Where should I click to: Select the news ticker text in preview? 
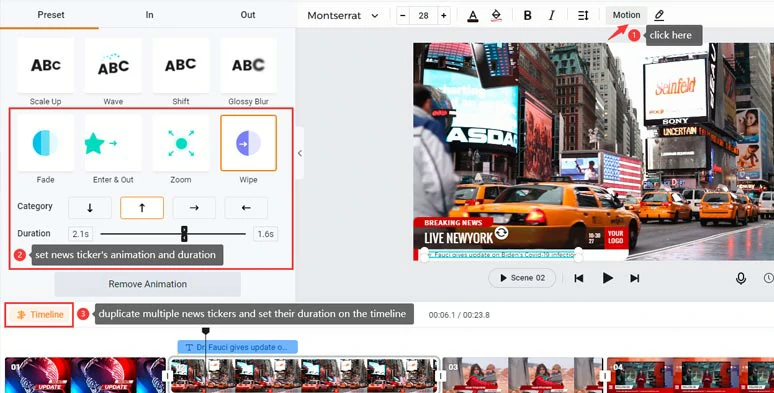pyautogui.click(x=501, y=255)
